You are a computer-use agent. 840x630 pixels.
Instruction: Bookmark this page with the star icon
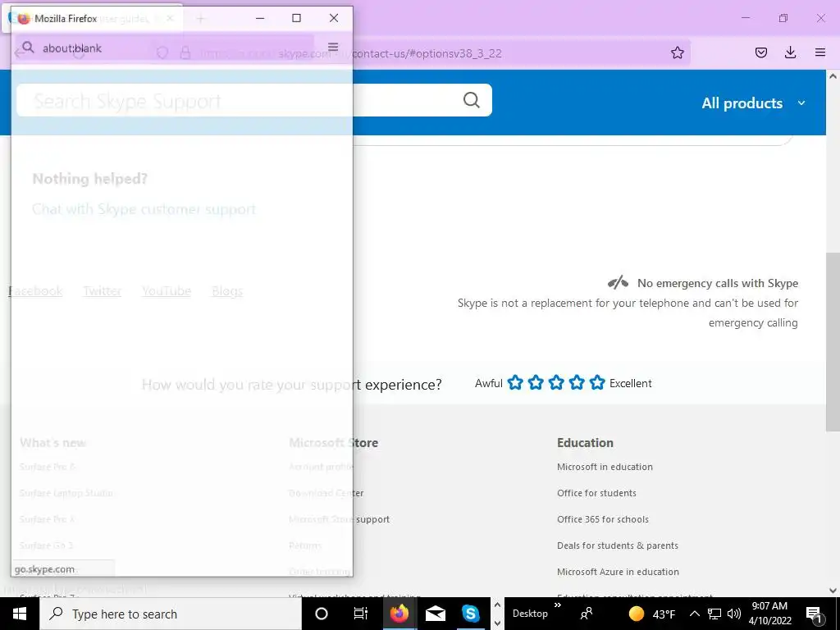[677, 52]
